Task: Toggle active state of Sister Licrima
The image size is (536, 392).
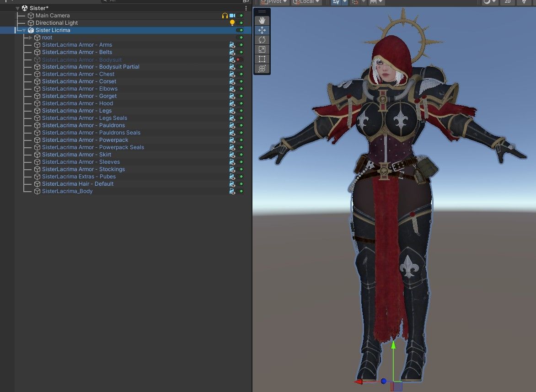Action: (240, 30)
